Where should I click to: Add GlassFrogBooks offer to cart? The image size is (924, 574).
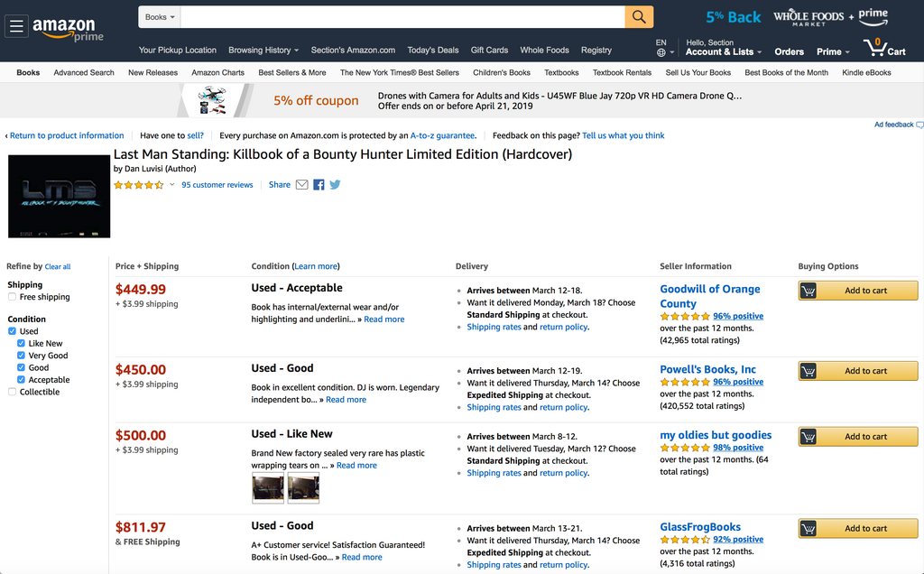click(858, 529)
